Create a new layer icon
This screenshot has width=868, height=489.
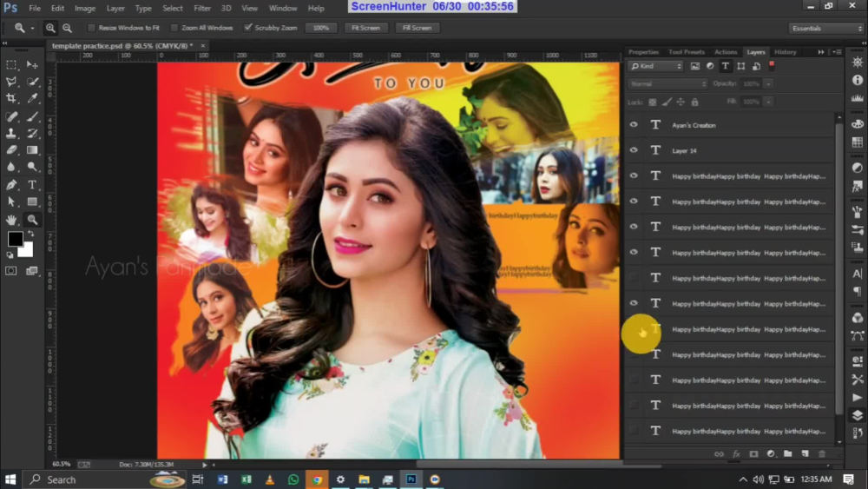pyautogui.click(x=805, y=453)
